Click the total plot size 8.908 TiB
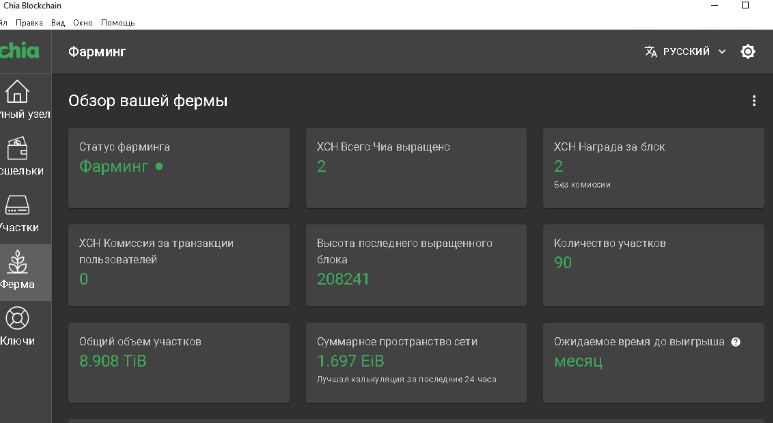 113,361
